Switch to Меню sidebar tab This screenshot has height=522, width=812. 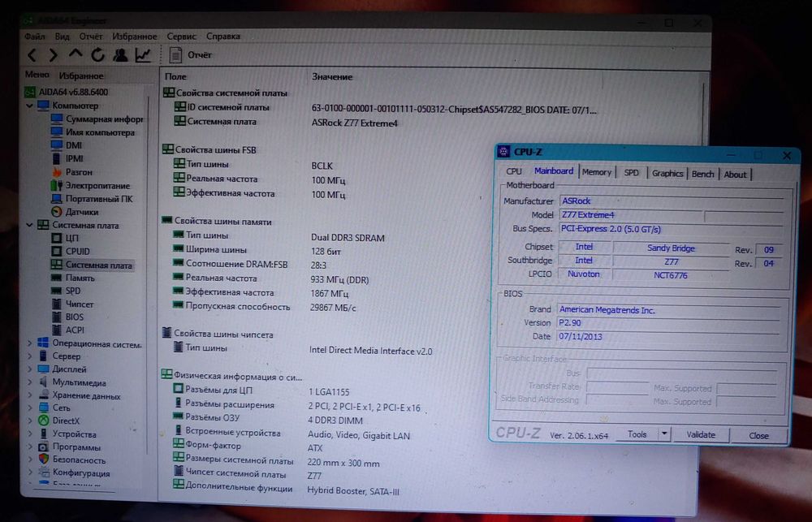coord(37,75)
